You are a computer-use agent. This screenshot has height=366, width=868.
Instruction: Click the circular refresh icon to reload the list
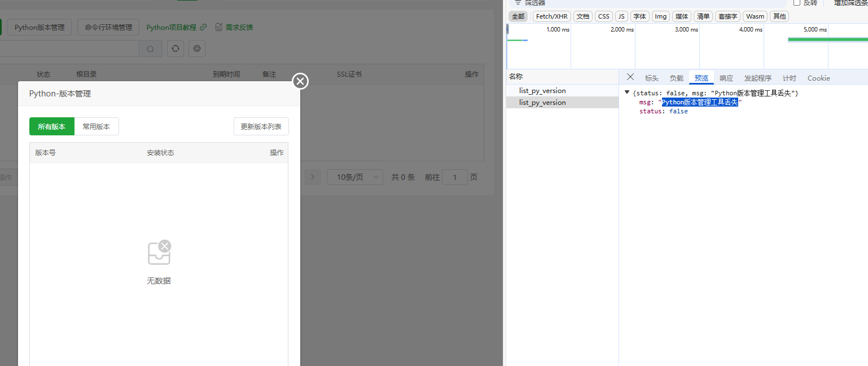(175, 48)
